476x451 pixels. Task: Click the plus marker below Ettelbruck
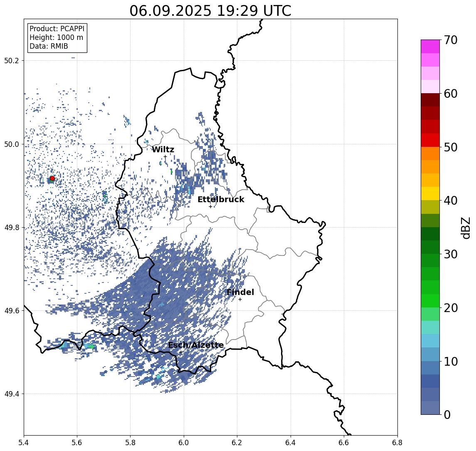point(210,207)
